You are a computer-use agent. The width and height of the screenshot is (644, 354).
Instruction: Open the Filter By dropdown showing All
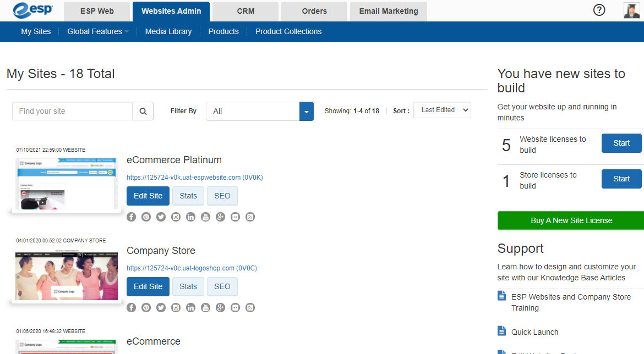260,111
